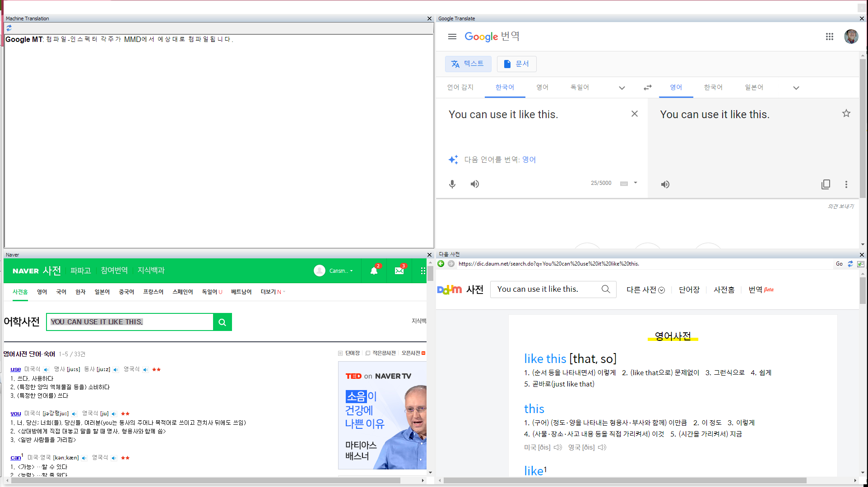The height and width of the screenshot is (487, 868).
Task: Open the 다른 사전 dropdown in Daum
Action: pos(645,289)
